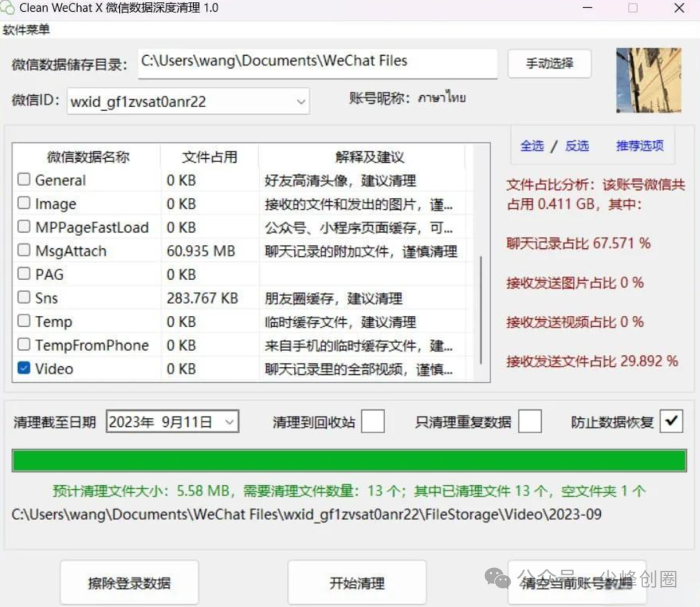Check the MPPageFastLoad checkbox
Screen dimensions: 700x607
[24, 227]
